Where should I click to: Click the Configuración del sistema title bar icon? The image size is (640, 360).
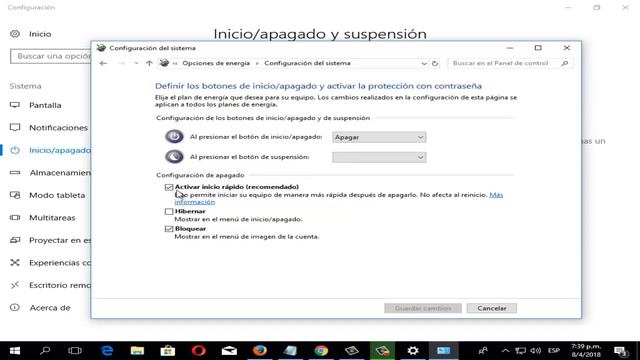[101, 48]
